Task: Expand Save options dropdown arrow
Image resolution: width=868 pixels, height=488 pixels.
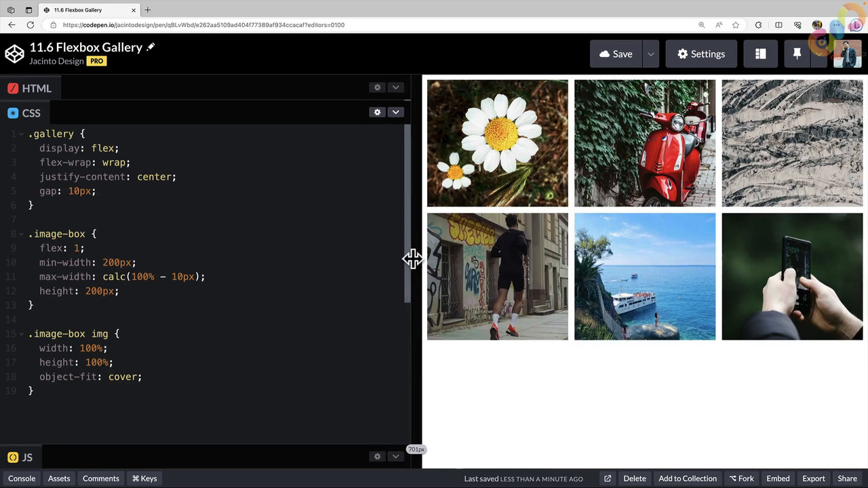Action: pos(650,54)
